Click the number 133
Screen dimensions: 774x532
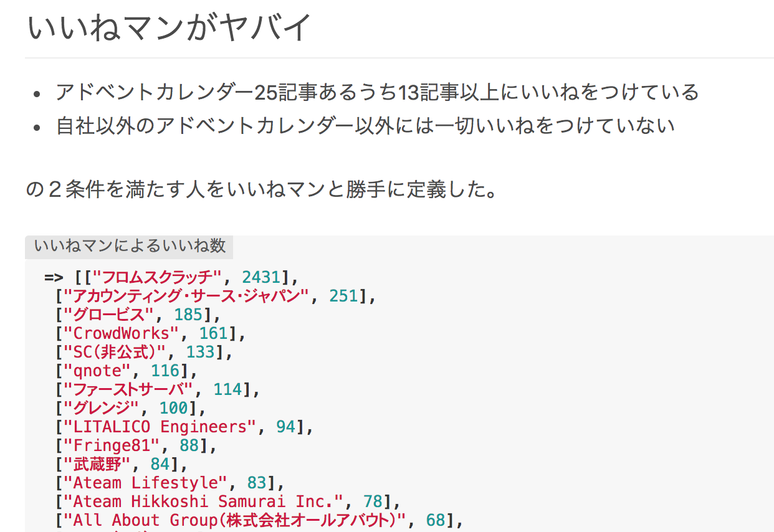200,352
